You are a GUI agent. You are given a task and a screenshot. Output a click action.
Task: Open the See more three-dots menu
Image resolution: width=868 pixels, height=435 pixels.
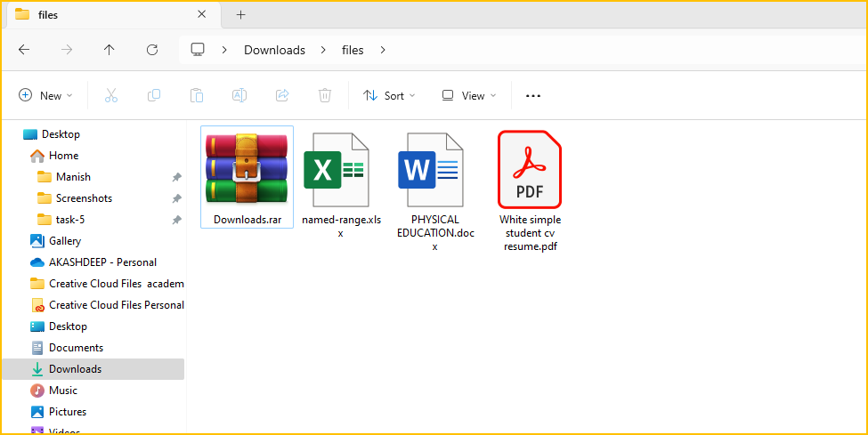click(x=533, y=95)
